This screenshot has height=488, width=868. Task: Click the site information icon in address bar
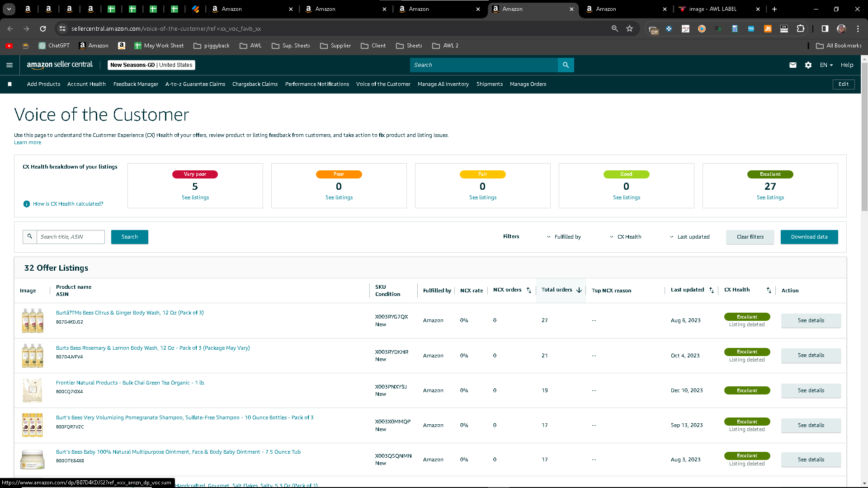click(x=62, y=28)
